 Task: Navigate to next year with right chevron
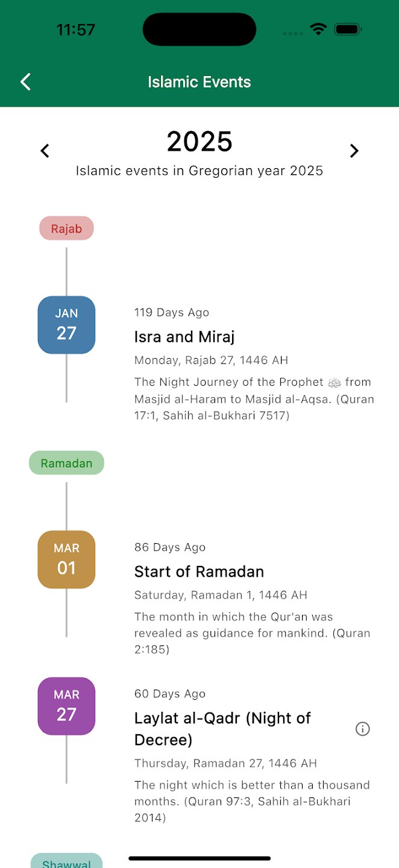coord(354,151)
